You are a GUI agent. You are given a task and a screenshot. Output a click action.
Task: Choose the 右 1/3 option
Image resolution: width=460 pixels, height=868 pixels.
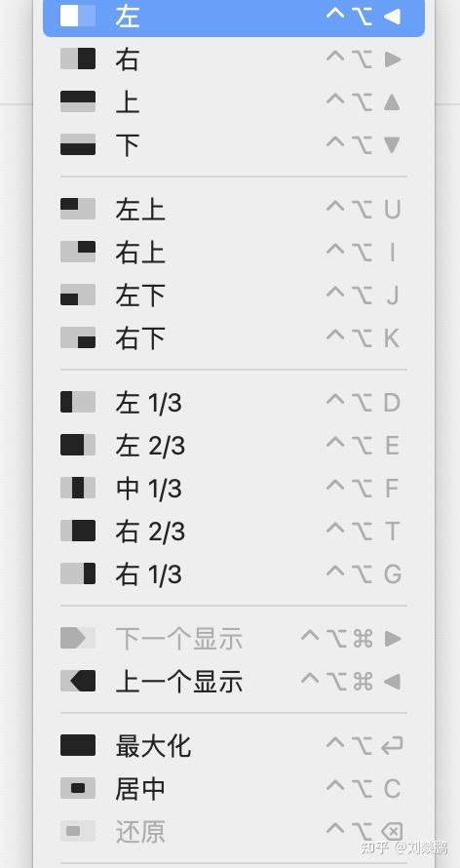[233, 573]
